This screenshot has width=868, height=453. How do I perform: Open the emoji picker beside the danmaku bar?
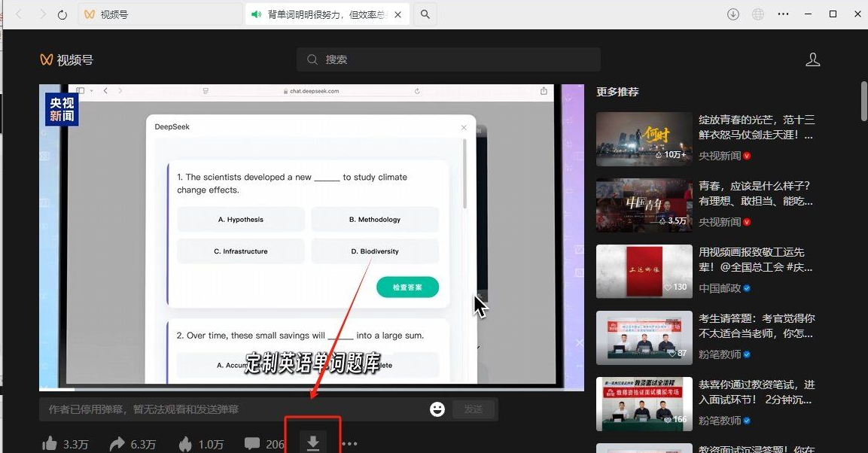coord(437,409)
